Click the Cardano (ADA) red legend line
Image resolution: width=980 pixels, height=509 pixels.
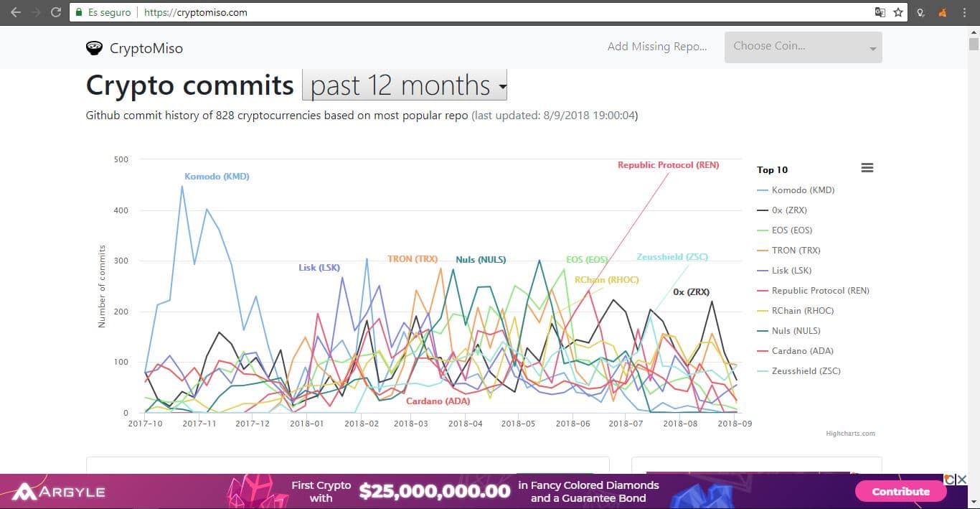pos(763,351)
